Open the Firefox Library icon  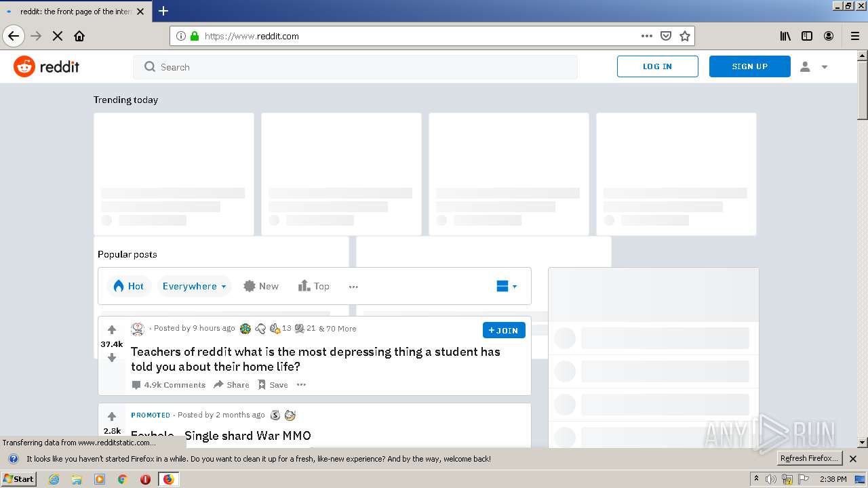tap(785, 36)
